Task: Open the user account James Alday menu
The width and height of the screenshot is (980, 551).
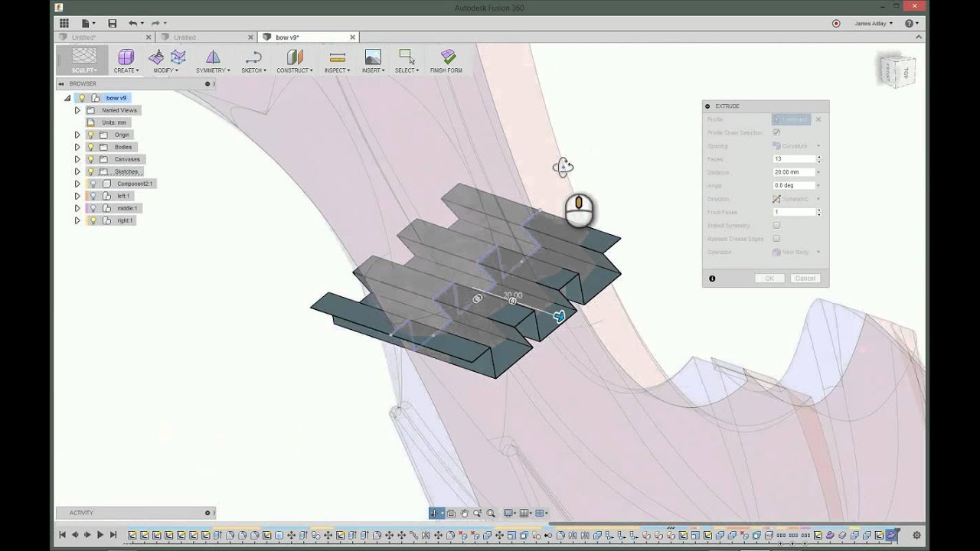Action: [x=874, y=23]
